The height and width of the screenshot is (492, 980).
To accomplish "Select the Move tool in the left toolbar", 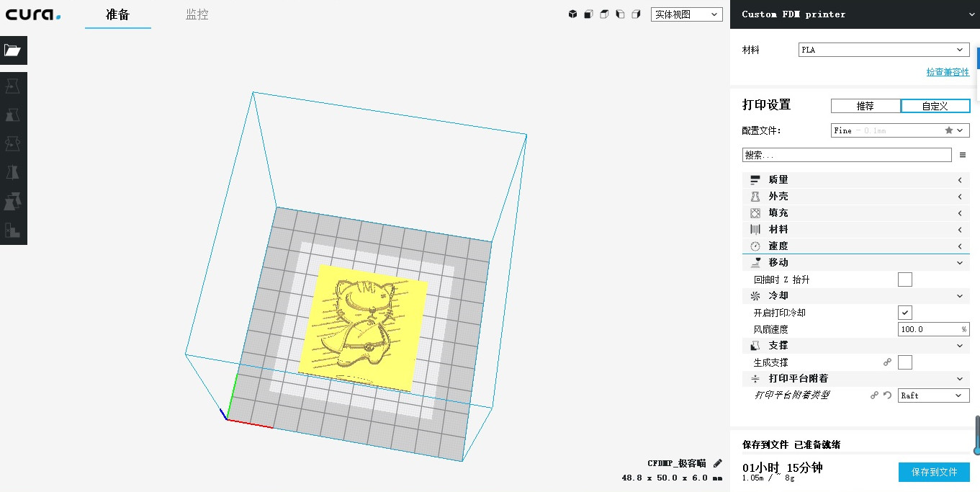I will pos(14,85).
